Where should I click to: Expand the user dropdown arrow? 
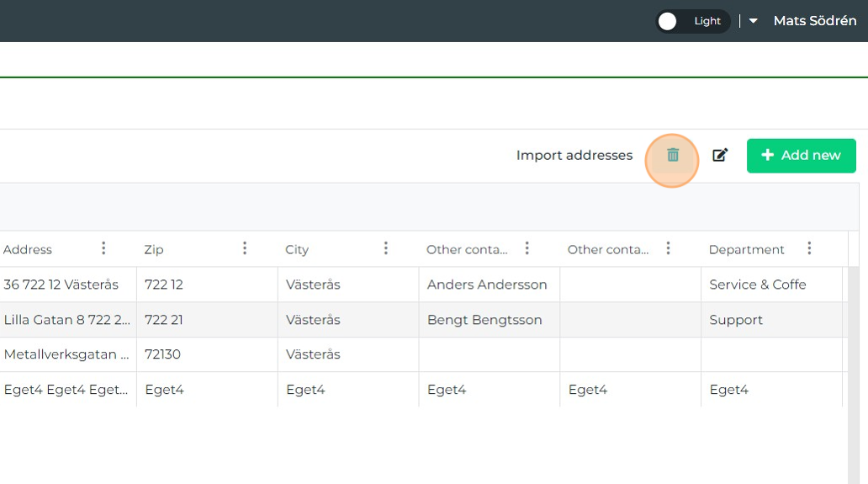click(754, 21)
